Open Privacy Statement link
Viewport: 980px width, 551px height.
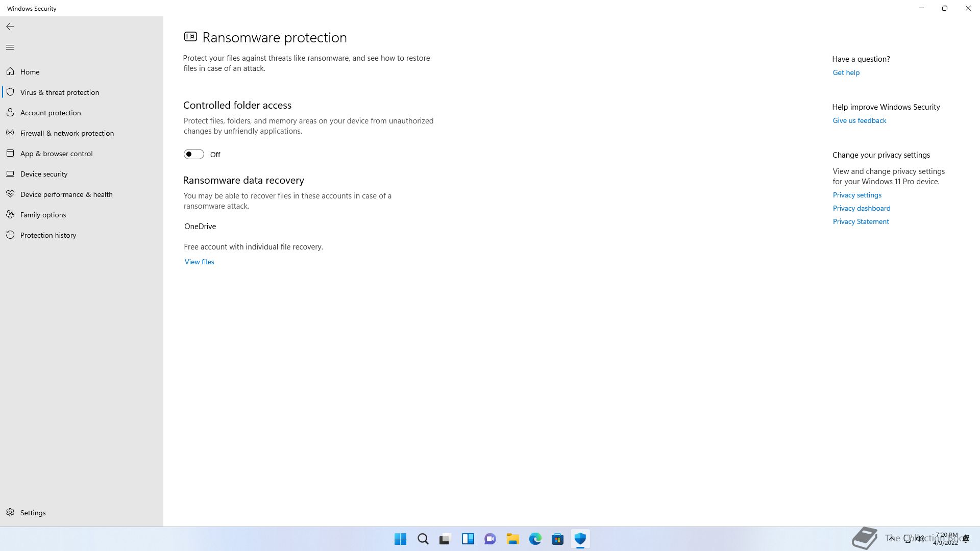[x=861, y=221]
